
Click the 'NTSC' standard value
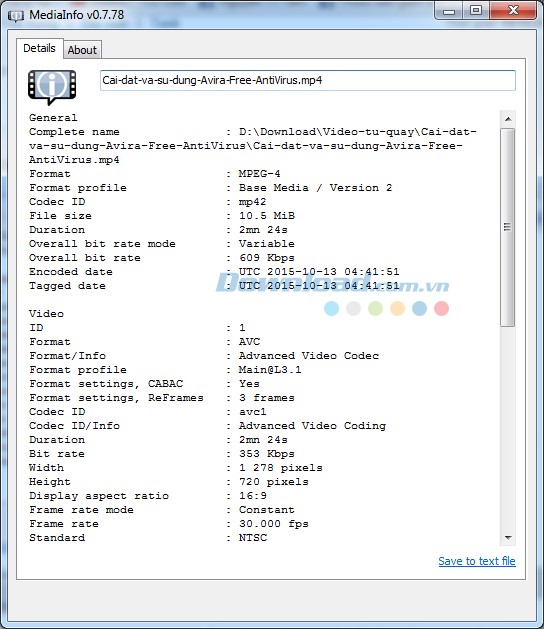point(253,538)
